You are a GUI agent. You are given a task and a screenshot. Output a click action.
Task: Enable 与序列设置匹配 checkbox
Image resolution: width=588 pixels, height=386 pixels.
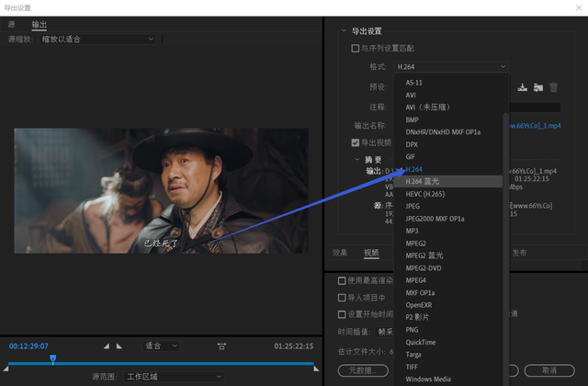click(355, 48)
